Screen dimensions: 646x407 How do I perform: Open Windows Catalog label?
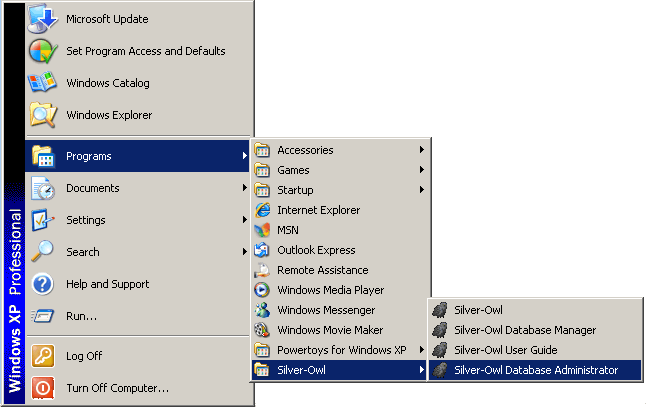[x=108, y=83]
